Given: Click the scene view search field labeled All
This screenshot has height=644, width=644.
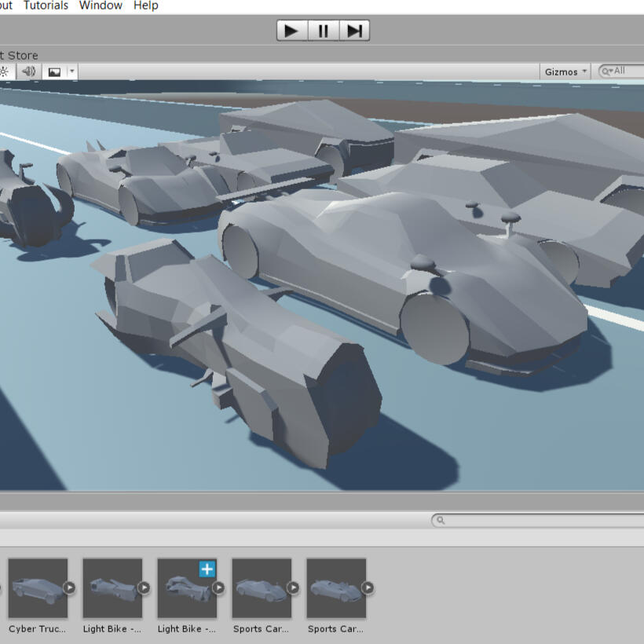Looking at the screenshot, I should point(624,71).
